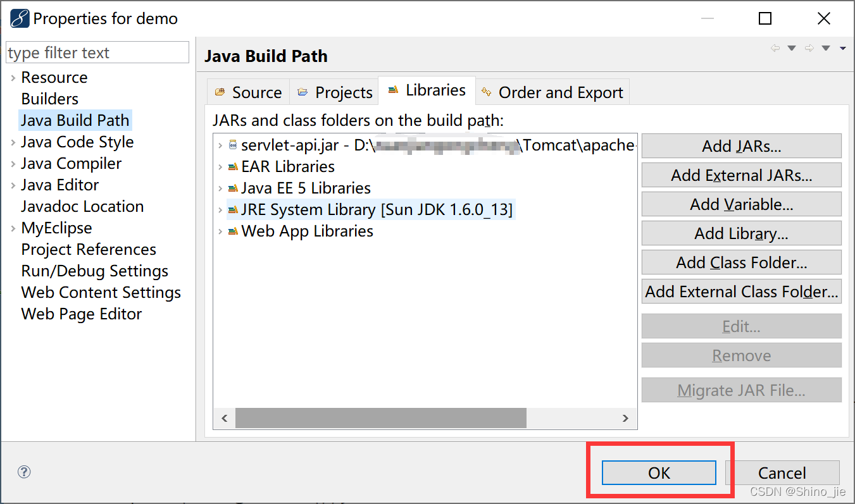Click the Add External JARs... button

pyautogui.click(x=741, y=175)
